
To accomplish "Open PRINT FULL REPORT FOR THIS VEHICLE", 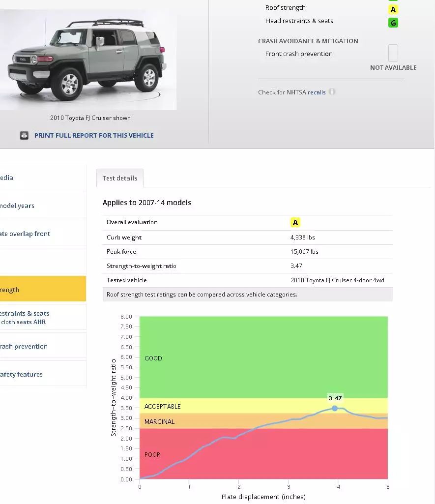I will pos(94,135).
